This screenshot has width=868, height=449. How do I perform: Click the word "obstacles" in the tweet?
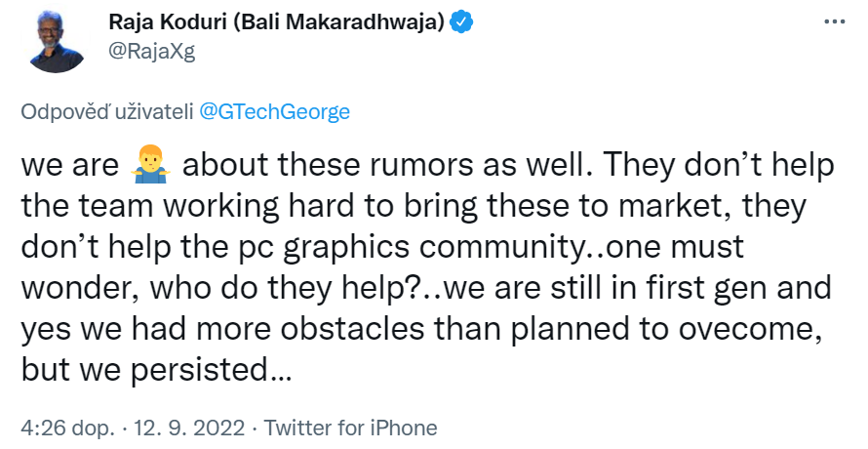point(352,329)
